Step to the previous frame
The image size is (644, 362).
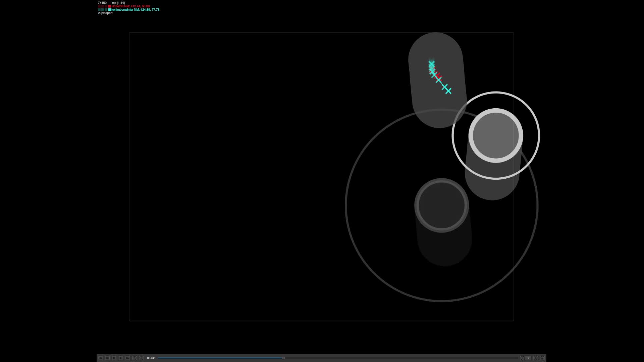tap(107, 358)
